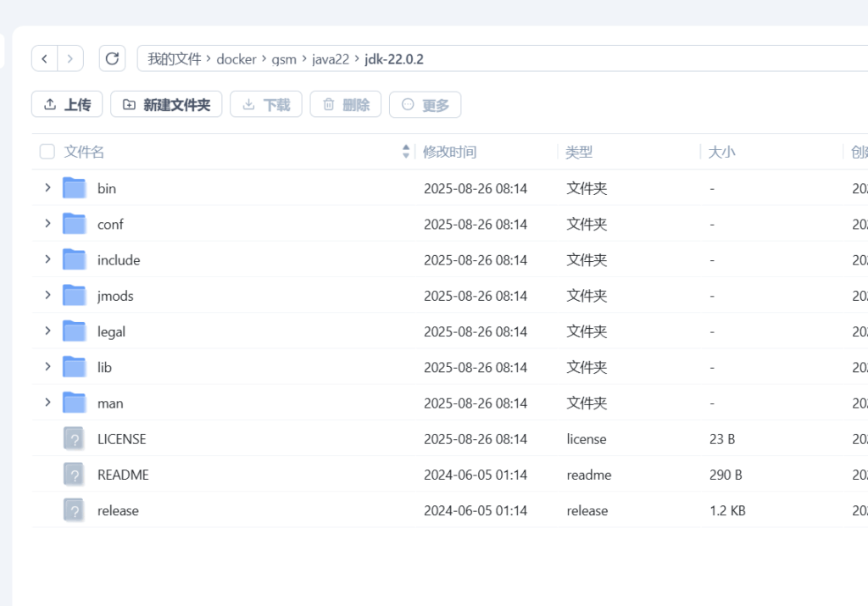868x606 pixels.
Task: Expand the jmods folder tree chevron
Action: click(x=47, y=295)
